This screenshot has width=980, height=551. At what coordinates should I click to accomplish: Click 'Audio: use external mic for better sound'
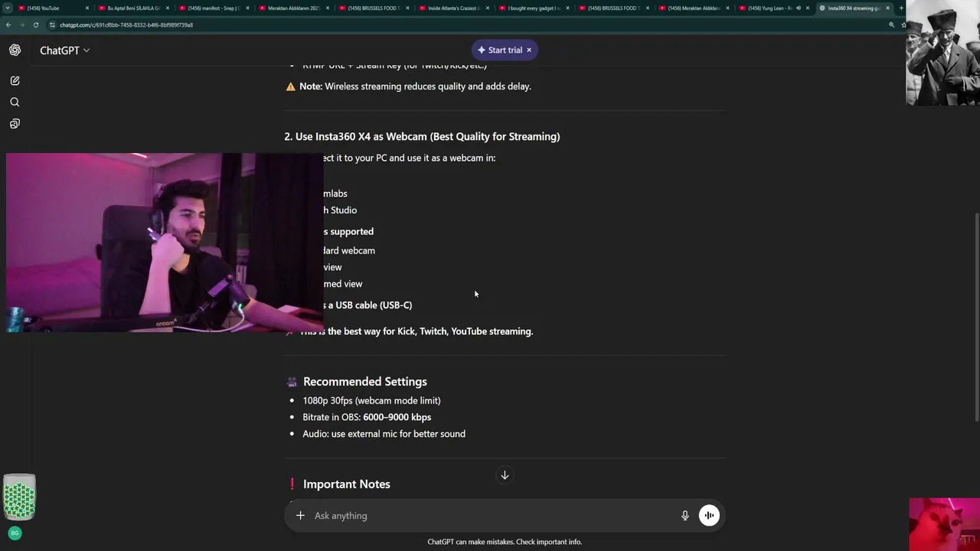(384, 434)
